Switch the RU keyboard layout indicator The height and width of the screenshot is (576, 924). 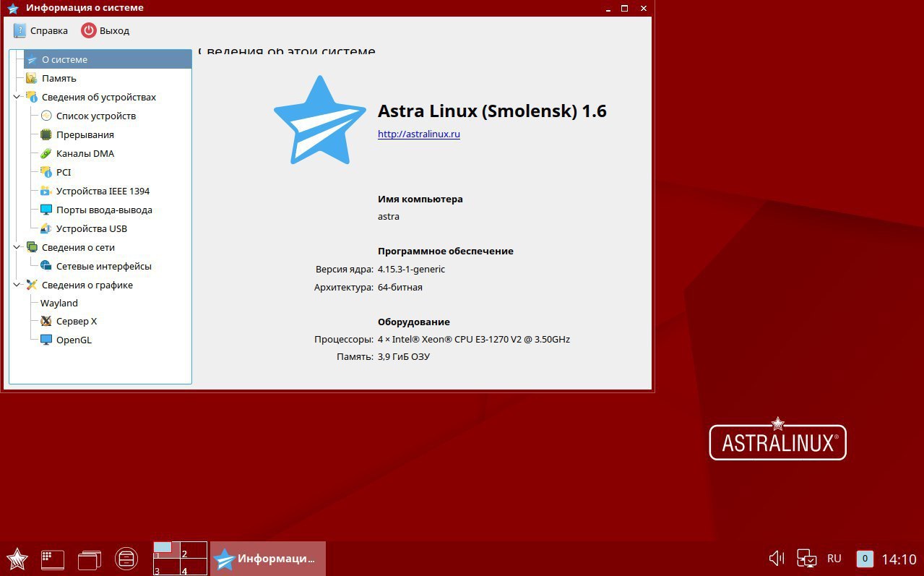pyautogui.click(x=834, y=559)
